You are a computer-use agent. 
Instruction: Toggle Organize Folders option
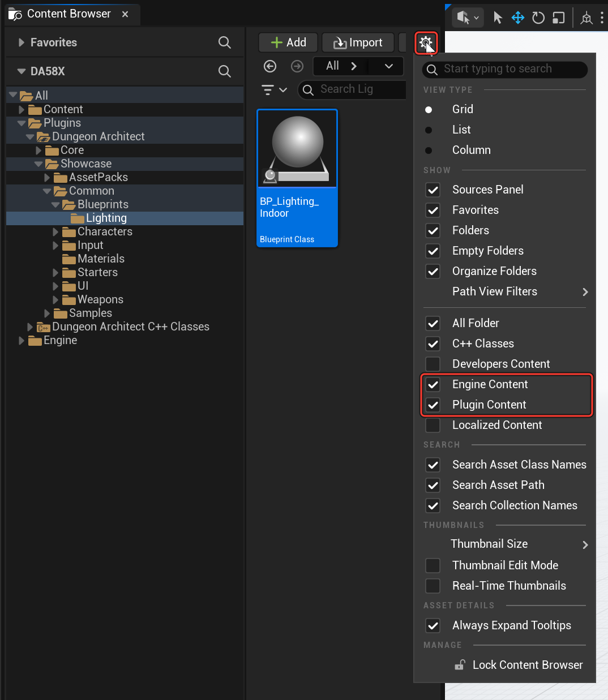433,271
